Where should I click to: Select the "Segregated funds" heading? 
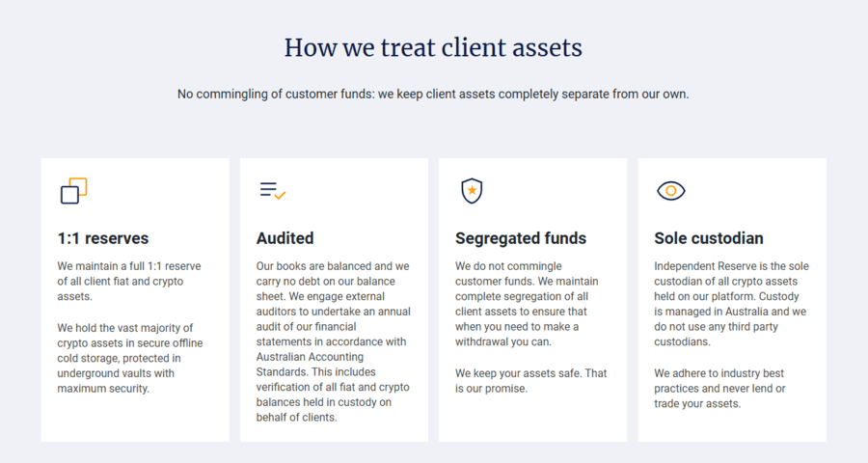tap(521, 238)
